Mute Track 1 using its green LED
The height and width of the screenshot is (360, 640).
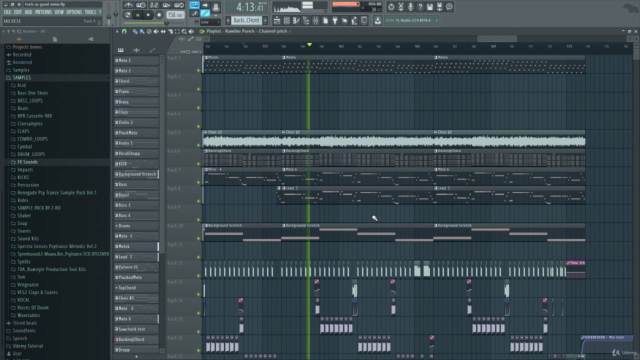pos(199,71)
